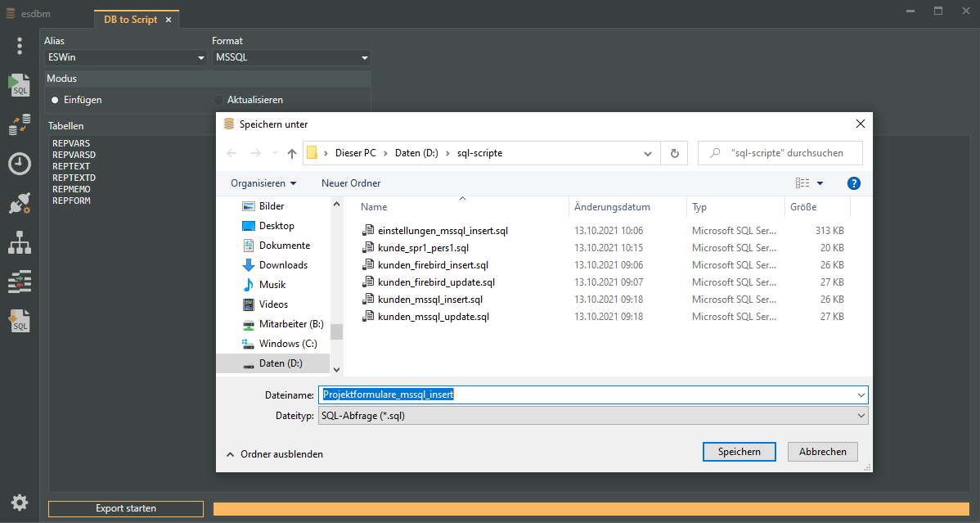Open the clock history icon in sidebar
Screen dimensions: 980x523
20,164
